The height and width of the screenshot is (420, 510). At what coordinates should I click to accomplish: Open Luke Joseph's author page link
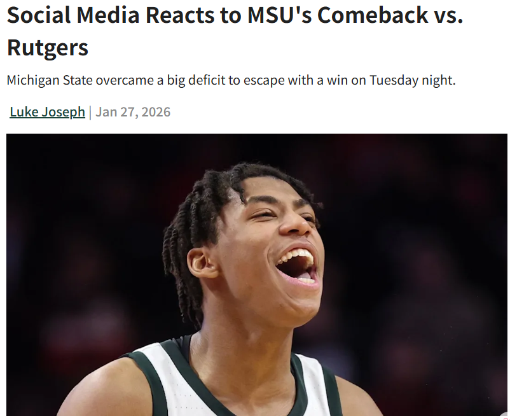47,112
